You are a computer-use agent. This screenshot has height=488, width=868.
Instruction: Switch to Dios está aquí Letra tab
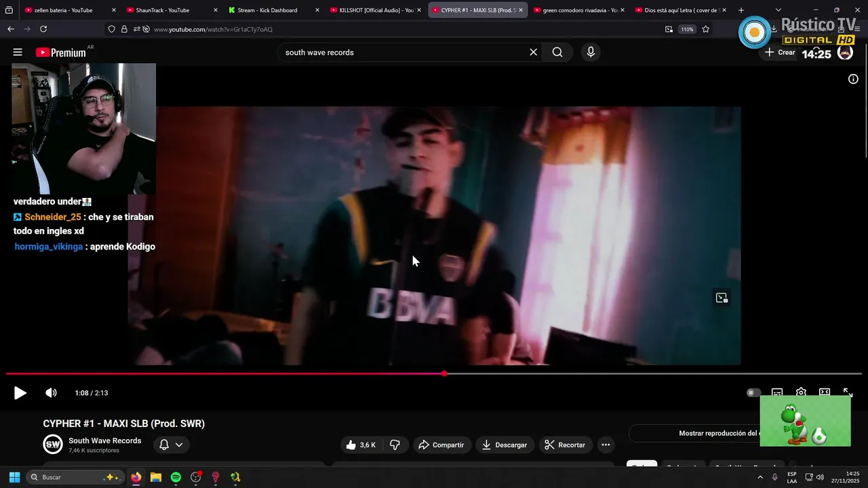click(682, 10)
